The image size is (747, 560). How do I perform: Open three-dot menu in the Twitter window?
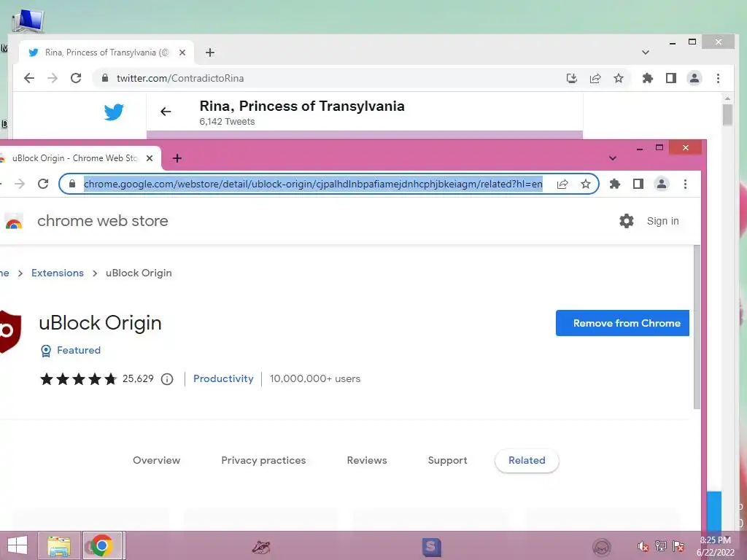pyautogui.click(x=718, y=78)
